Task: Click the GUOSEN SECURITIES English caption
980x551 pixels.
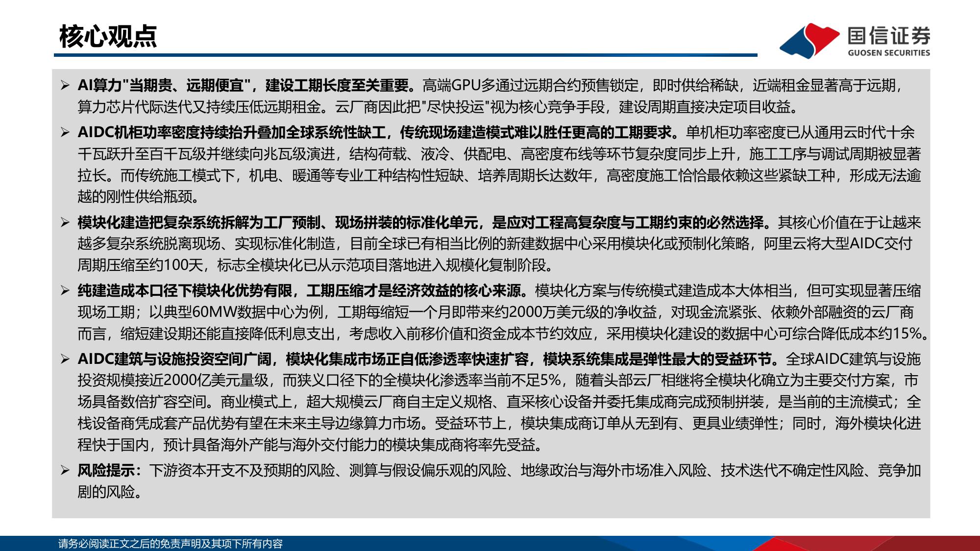Action: coord(889,53)
